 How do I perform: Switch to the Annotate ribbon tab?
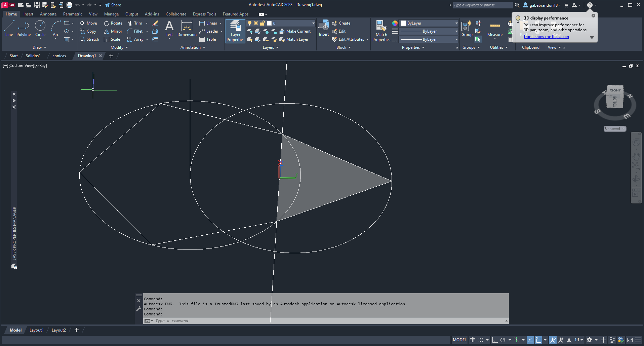[48, 14]
